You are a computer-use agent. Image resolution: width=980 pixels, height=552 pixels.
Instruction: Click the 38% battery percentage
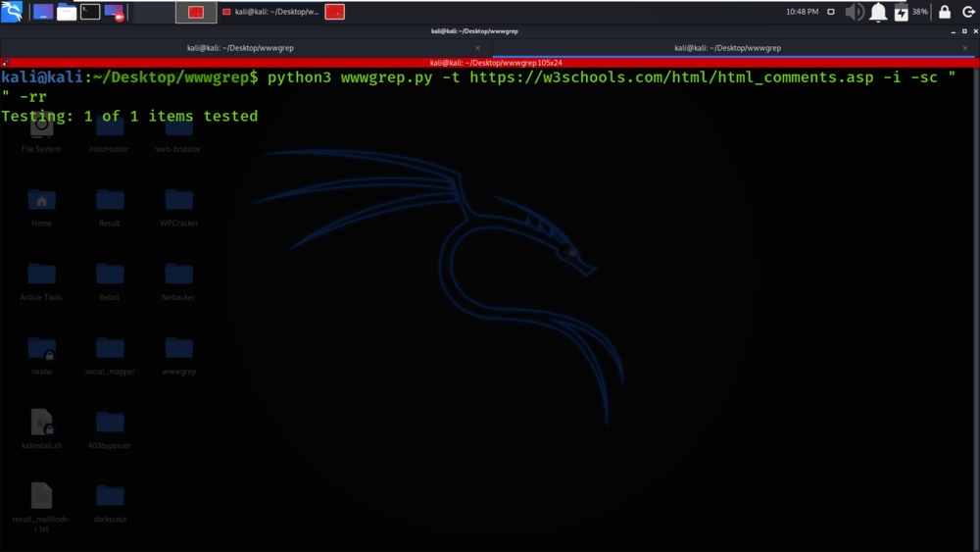[919, 12]
